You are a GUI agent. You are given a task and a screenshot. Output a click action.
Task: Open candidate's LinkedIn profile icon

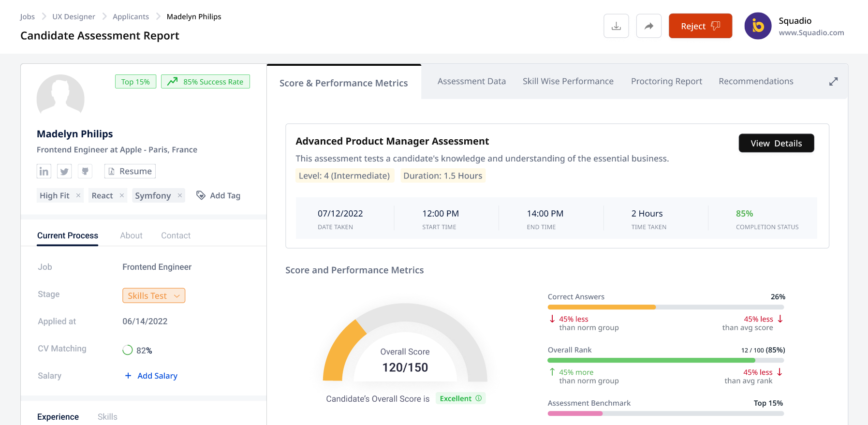point(44,171)
